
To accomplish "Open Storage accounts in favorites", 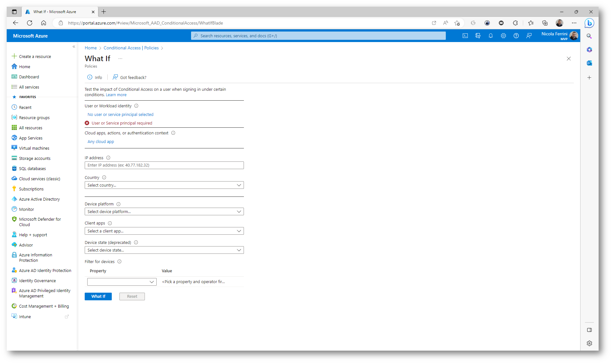I will click(x=31, y=158).
